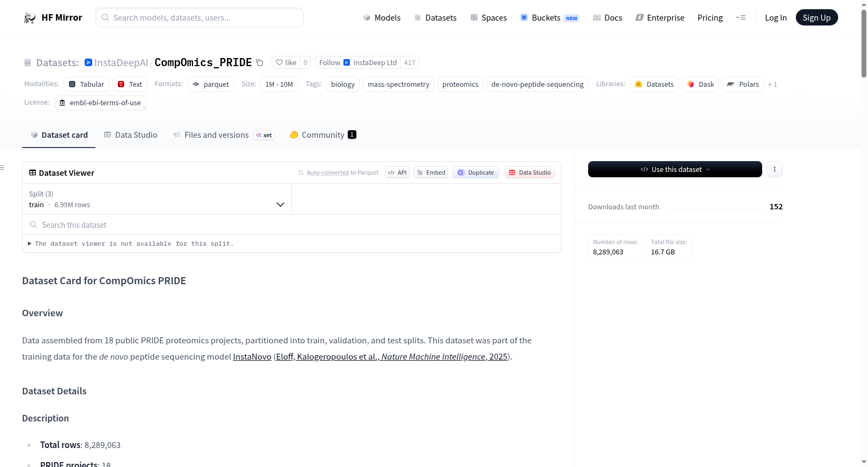Click the 417 followers count
Image resolution: width=868 pixels, height=467 pixels.
pos(410,62)
